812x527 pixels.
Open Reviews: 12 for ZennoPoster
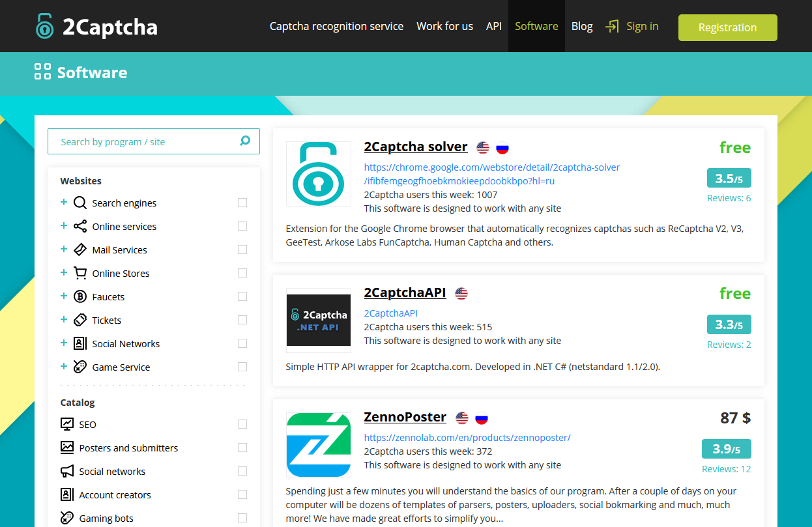(726, 469)
